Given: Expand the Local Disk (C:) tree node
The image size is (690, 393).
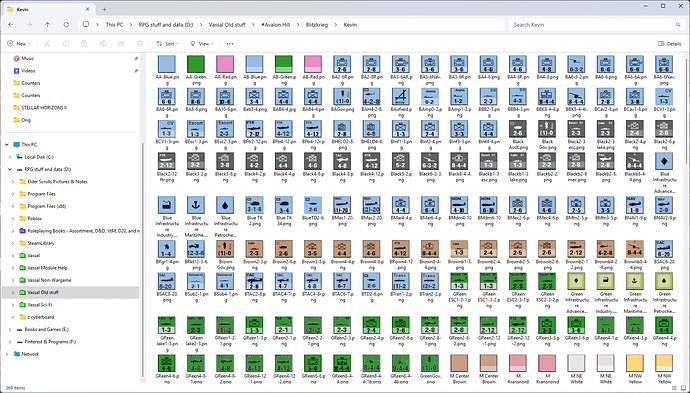Looking at the screenshot, I should (10, 157).
